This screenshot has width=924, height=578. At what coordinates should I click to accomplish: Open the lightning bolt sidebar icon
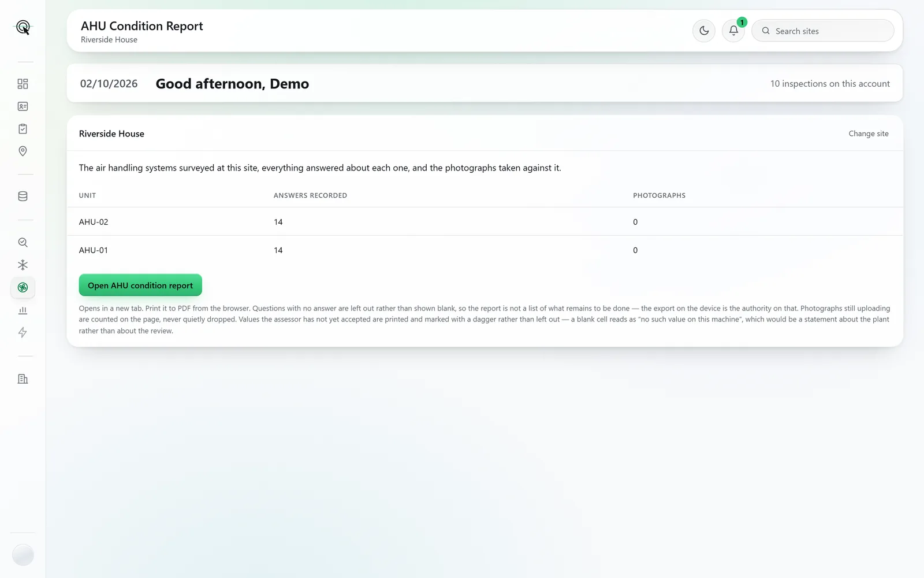[x=23, y=332]
